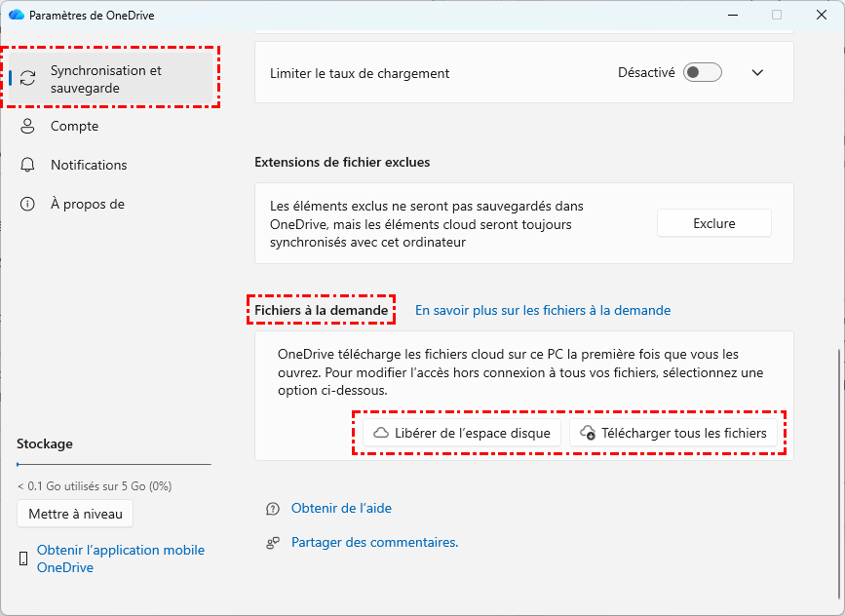This screenshot has height=616, width=845.
Task: Click the Fichiers à la demande heading
Action: click(322, 310)
